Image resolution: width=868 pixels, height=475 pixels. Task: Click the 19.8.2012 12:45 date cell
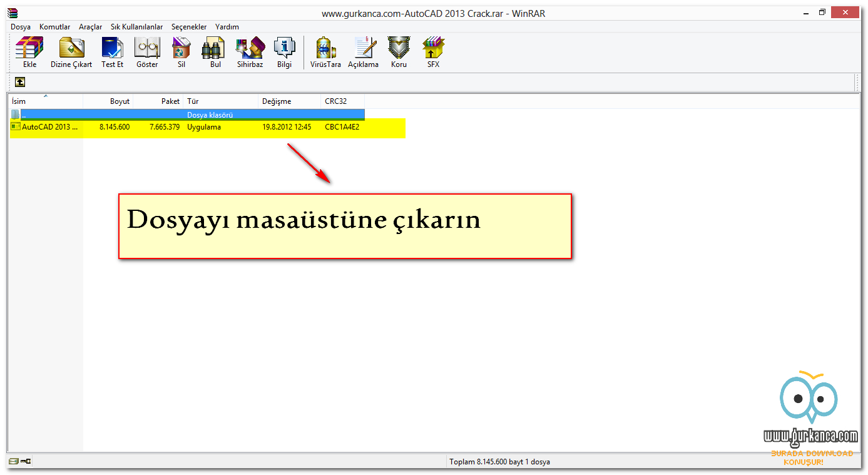coord(287,127)
